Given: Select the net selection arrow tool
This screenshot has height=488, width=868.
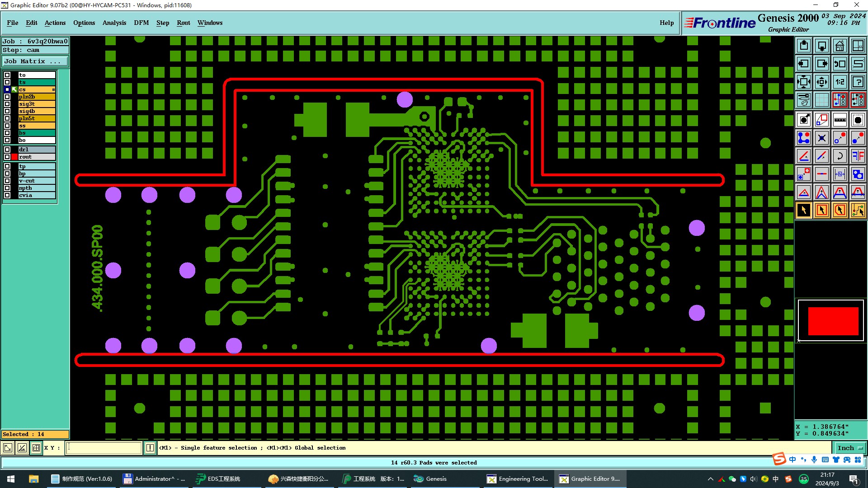Looking at the screenshot, I should click(x=858, y=210).
